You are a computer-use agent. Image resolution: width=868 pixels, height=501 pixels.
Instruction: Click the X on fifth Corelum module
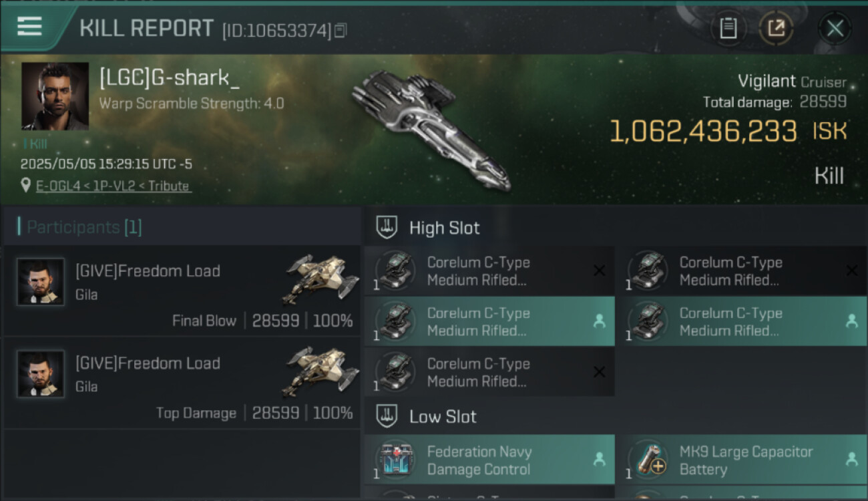point(599,372)
